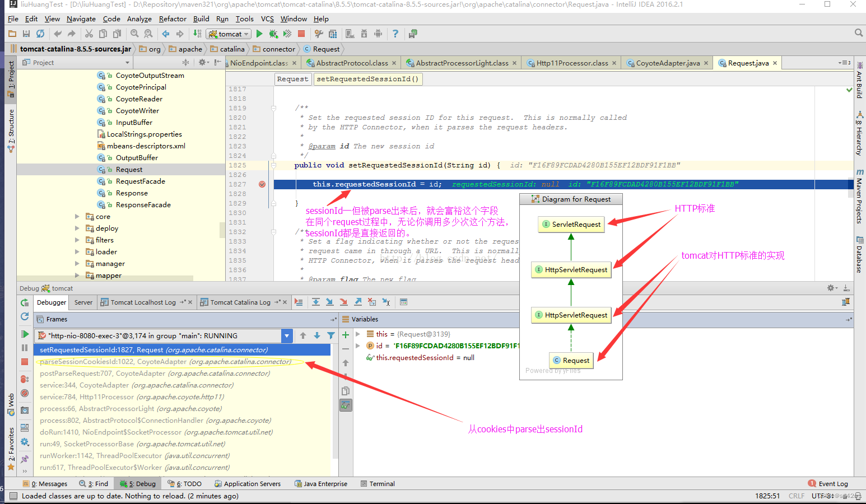Click the catalina breadcrumb in the navigation bar
Image resolution: width=866 pixels, height=504 pixels.
(x=227, y=49)
